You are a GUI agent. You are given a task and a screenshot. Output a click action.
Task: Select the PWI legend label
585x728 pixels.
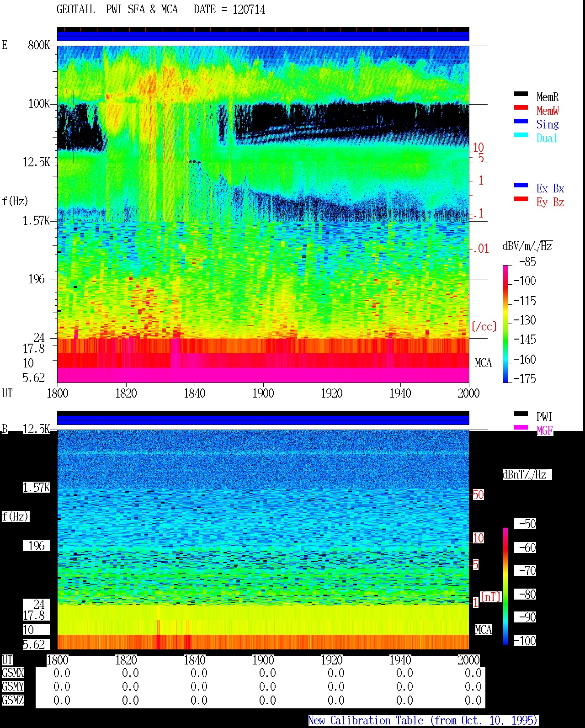pyautogui.click(x=544, y=417)
